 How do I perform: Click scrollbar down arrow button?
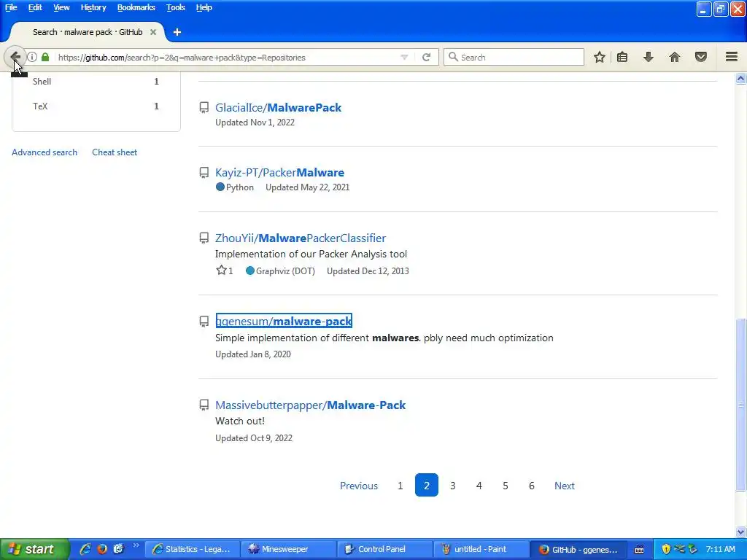point(740,532)
